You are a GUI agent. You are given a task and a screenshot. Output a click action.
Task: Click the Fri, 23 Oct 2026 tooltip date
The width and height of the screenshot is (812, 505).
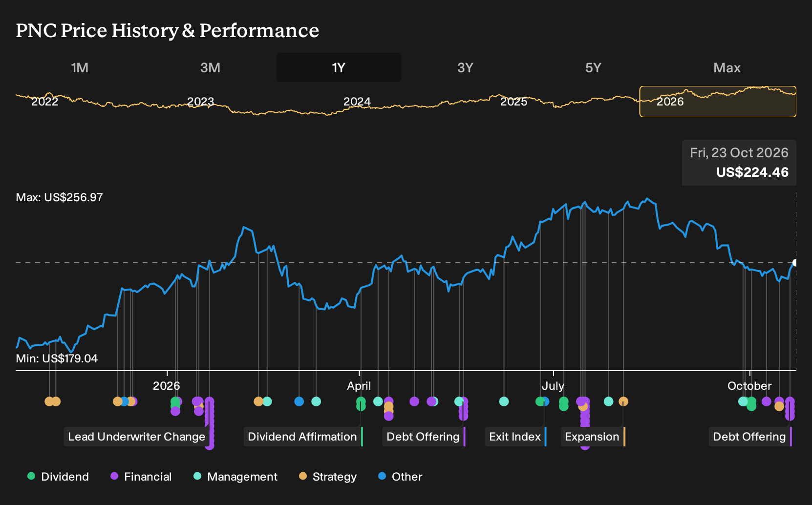pos(739,152)
